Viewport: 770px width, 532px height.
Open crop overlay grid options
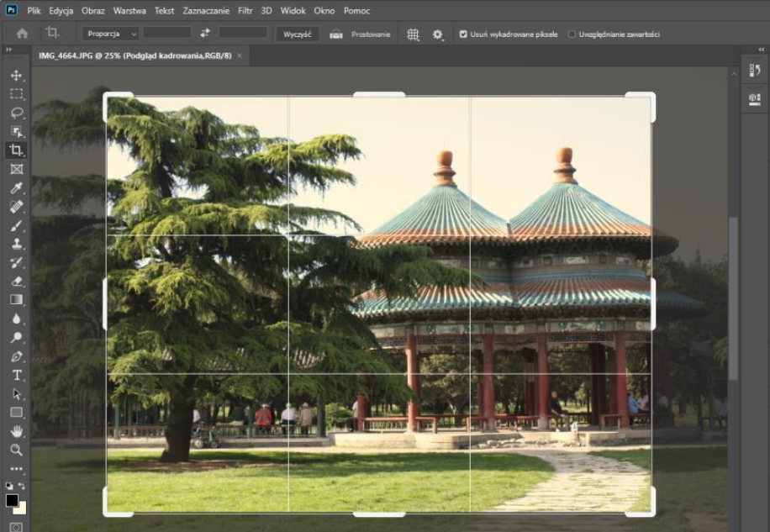click(x=413, y=34)
